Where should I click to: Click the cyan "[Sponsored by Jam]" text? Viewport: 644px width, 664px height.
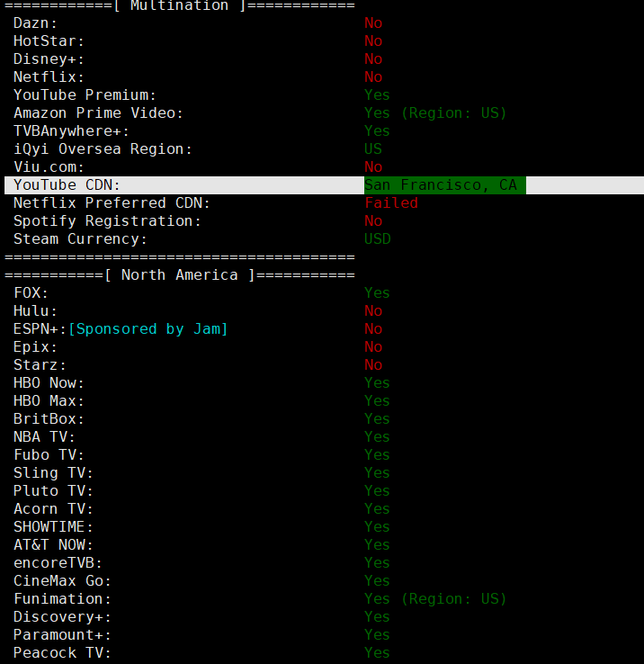(148, 329)
